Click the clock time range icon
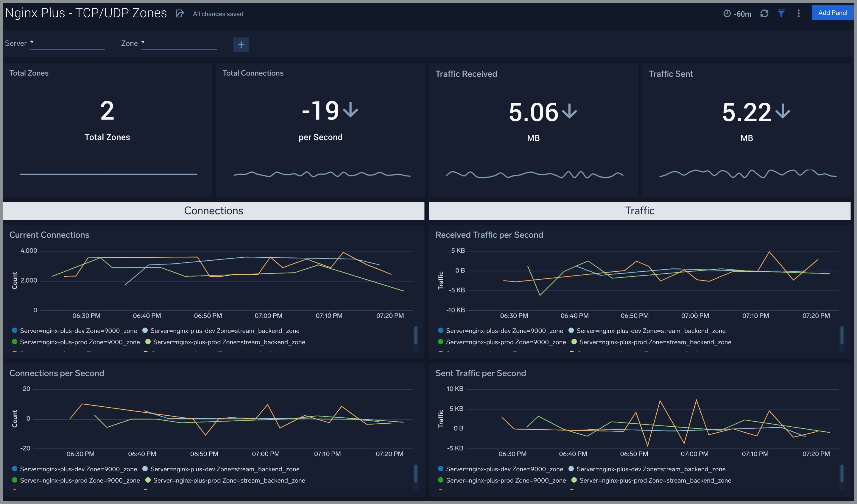 click(727, 14)
